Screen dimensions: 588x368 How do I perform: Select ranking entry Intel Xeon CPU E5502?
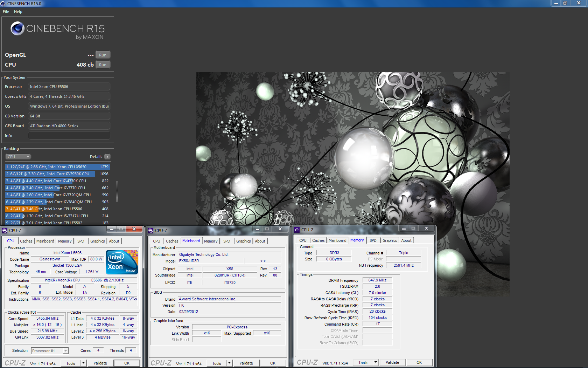[x=57, y=223]
